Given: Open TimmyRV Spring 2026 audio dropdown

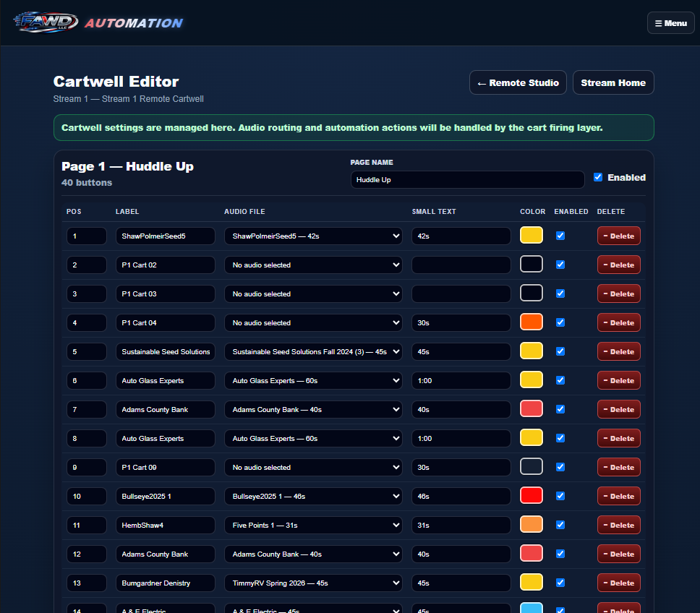Looking at the screenshot, I should 313,583.
